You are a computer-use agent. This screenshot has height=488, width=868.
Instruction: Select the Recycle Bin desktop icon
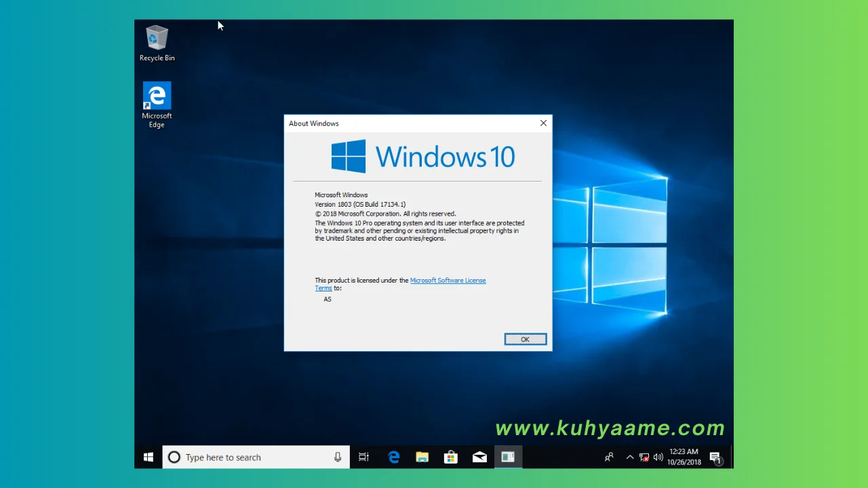157,43
